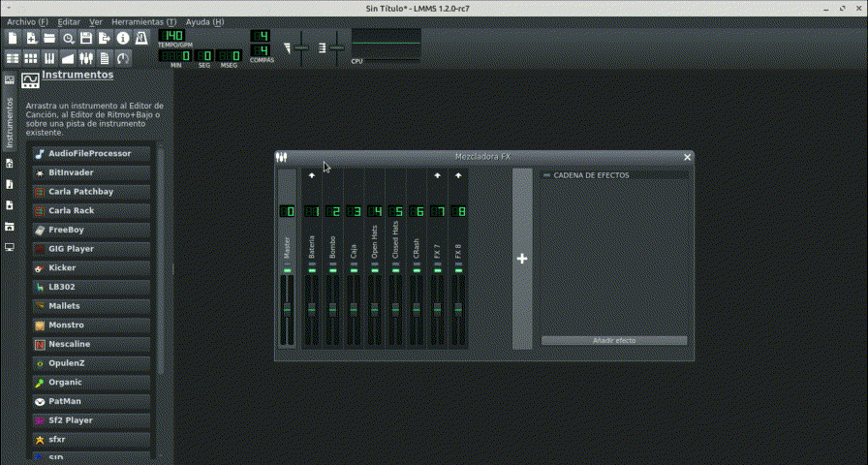The width and height of the screenshot is (868, 465).
Task: Toggle the CADENA DE EFECTOS enable LED
Action: point(547,175)
